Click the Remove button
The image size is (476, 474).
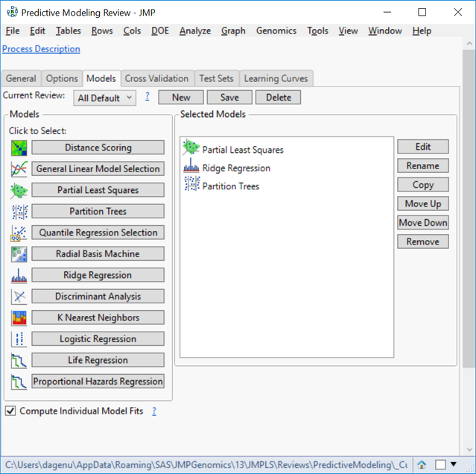[423, 241]
